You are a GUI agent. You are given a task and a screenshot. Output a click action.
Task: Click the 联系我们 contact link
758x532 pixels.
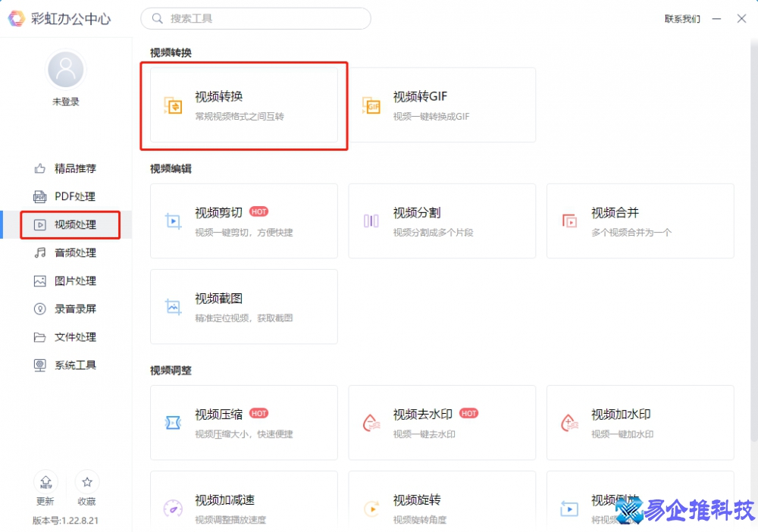(681, 19)
